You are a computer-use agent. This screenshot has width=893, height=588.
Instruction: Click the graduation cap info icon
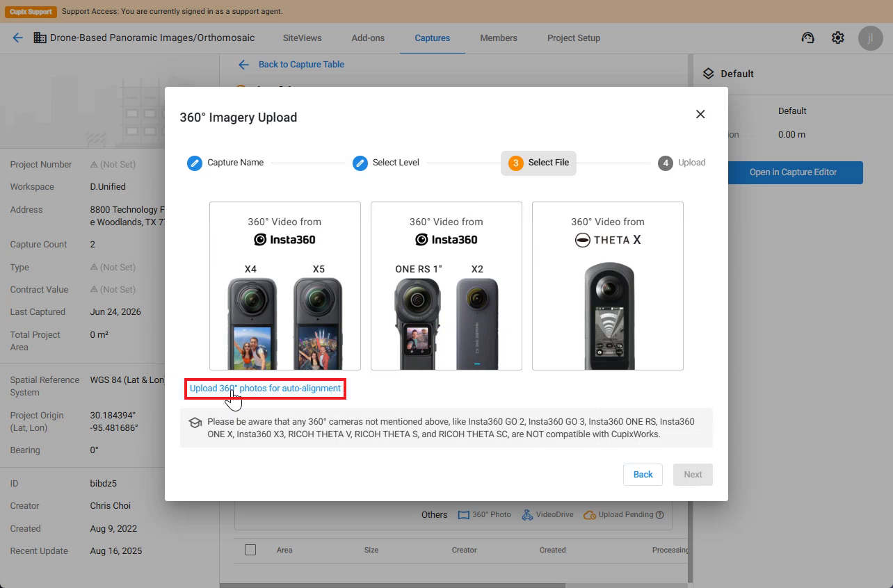(195, 423)
